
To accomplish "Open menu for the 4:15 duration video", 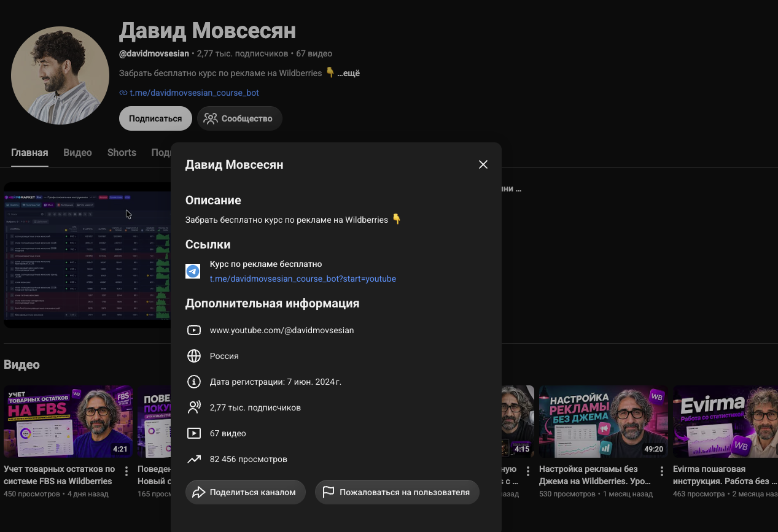I will tap(528, 471).
